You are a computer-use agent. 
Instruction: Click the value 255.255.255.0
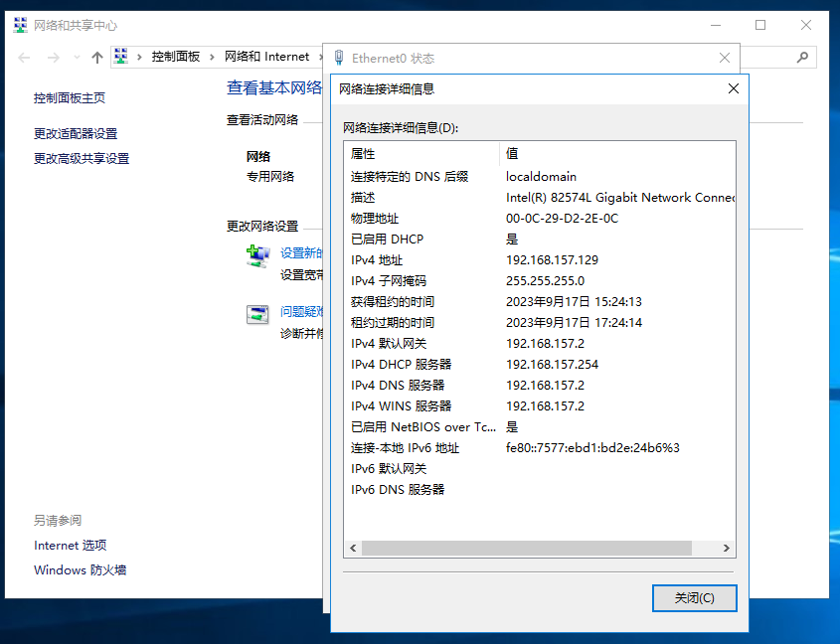click(545, 280)
